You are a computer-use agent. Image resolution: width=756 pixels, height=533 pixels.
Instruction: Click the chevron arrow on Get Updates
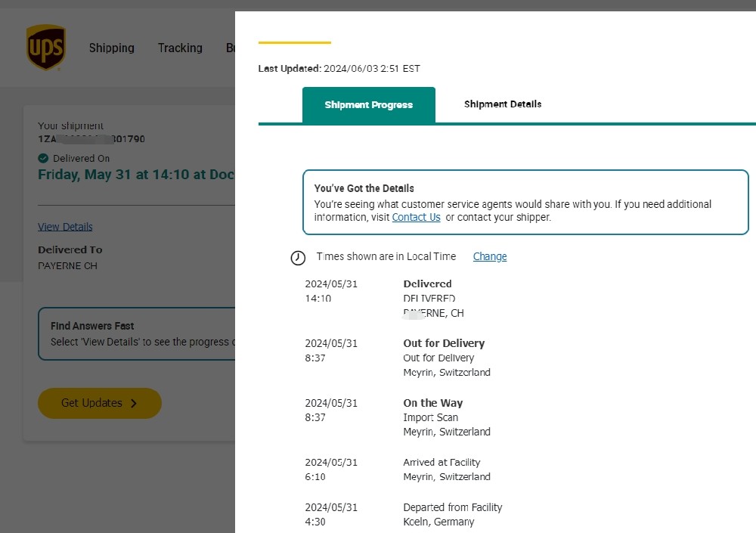coord(134,403)
